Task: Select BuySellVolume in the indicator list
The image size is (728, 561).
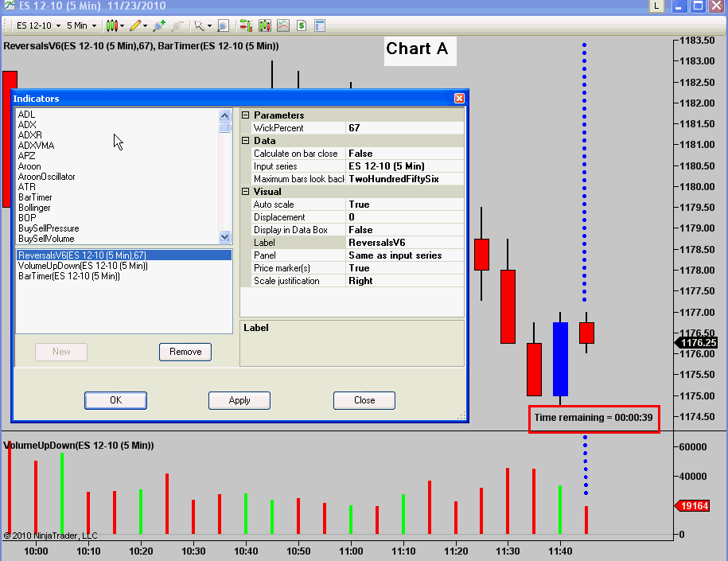Action: pyautogui.click(x=46, y=239)
